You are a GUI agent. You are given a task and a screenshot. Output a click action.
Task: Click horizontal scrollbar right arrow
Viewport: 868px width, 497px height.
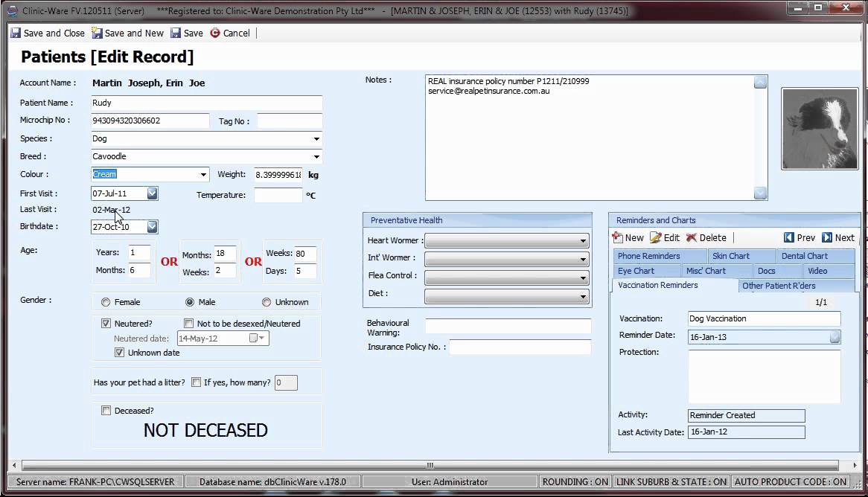(x=854, y=466)
